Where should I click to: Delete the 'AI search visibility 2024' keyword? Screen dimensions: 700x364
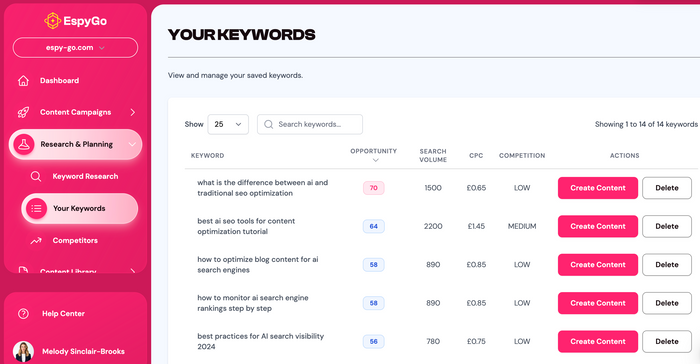tap(667, 342)
